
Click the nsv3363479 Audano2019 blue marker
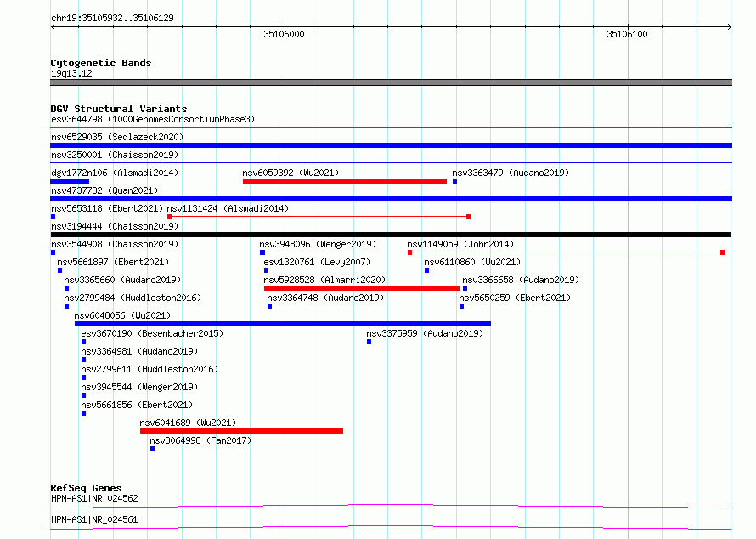[x=454, y=181]
